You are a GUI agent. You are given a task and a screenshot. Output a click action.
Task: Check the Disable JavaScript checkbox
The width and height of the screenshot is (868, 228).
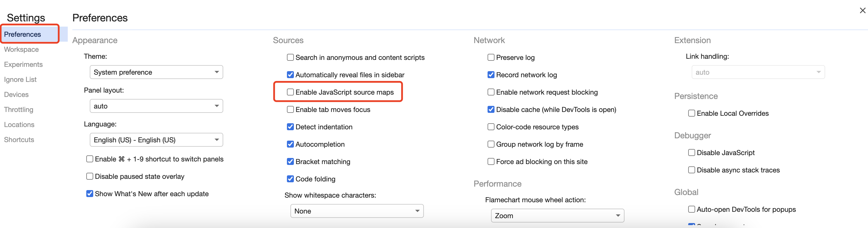click(x=691, y=153)
